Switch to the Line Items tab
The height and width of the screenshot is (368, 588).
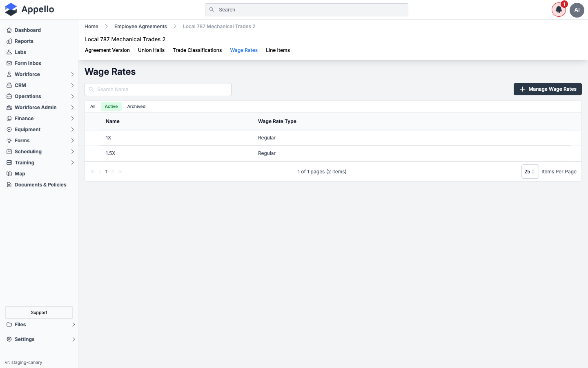click(278, 50)
